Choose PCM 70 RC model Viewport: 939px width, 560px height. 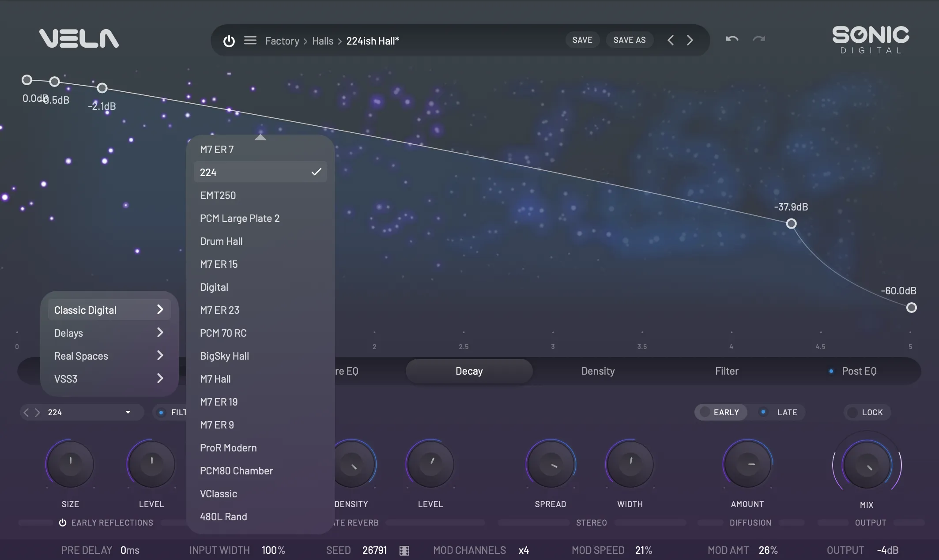tap(260, 333)
